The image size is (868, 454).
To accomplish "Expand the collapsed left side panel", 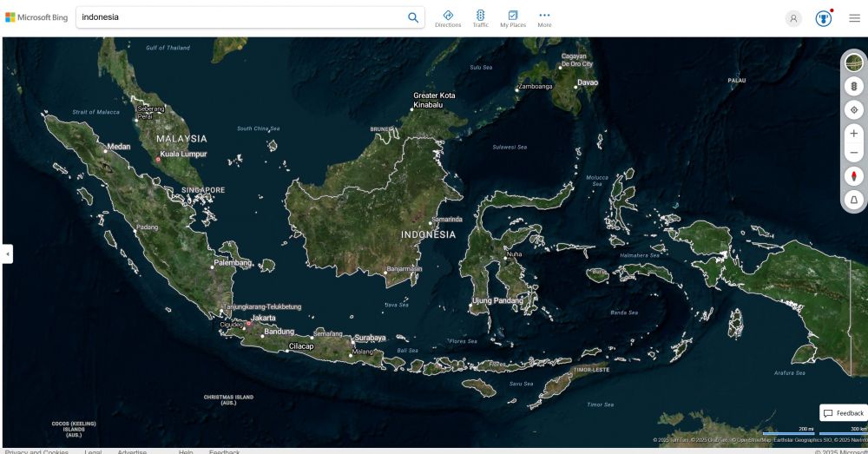I will 7,254.
